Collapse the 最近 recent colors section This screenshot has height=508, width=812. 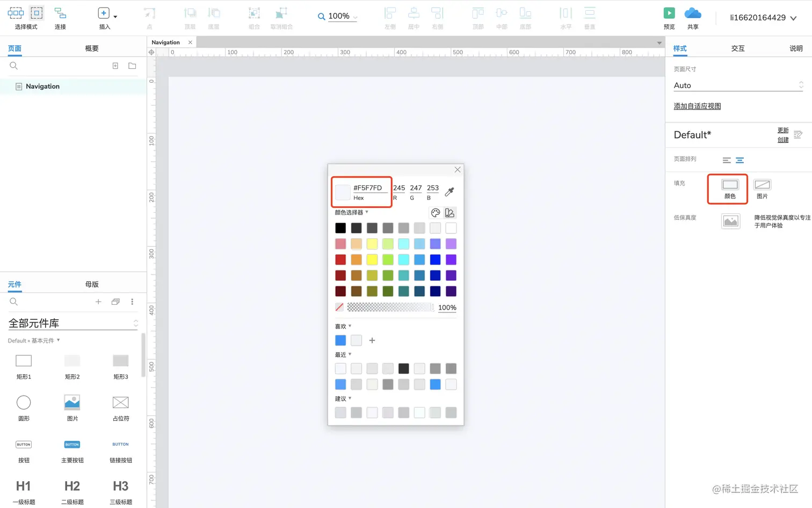[343, 355]
